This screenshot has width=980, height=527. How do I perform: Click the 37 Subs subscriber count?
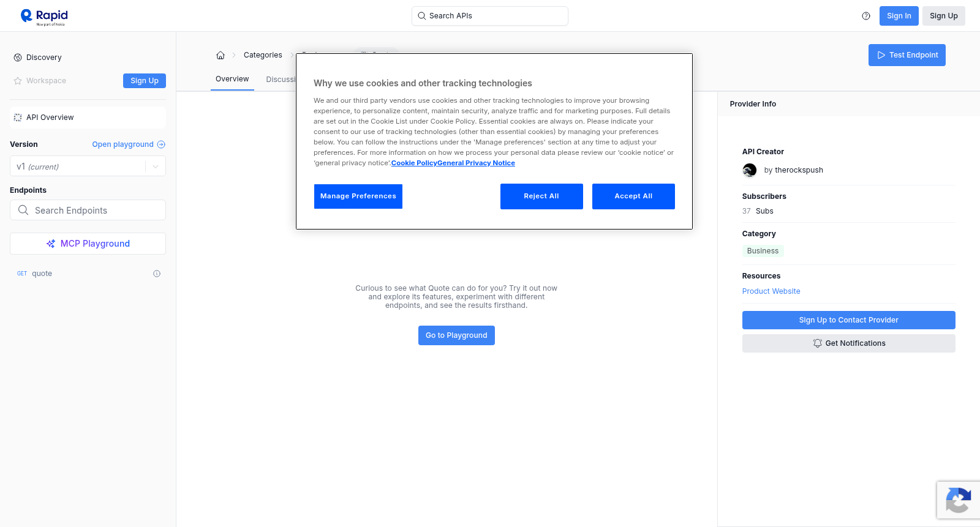pyautogui.click(x=758, y=211)
